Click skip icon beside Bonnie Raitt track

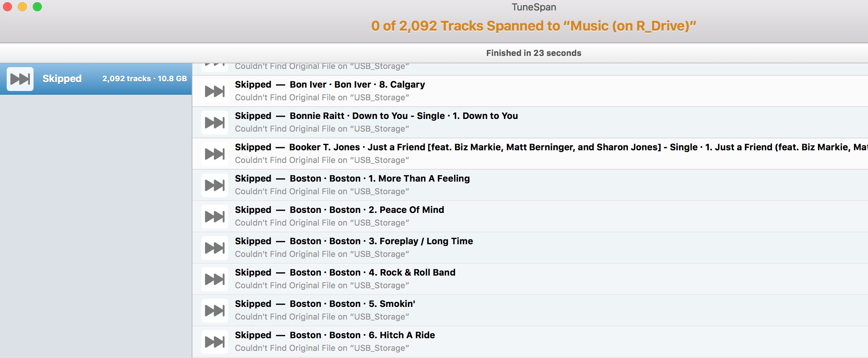pyautogui.click(x=215, y=123)
